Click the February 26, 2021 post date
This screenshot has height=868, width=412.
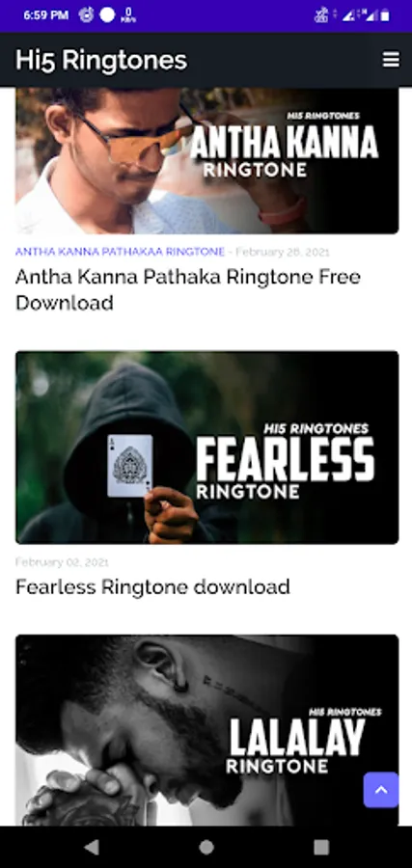click(283, 252)
